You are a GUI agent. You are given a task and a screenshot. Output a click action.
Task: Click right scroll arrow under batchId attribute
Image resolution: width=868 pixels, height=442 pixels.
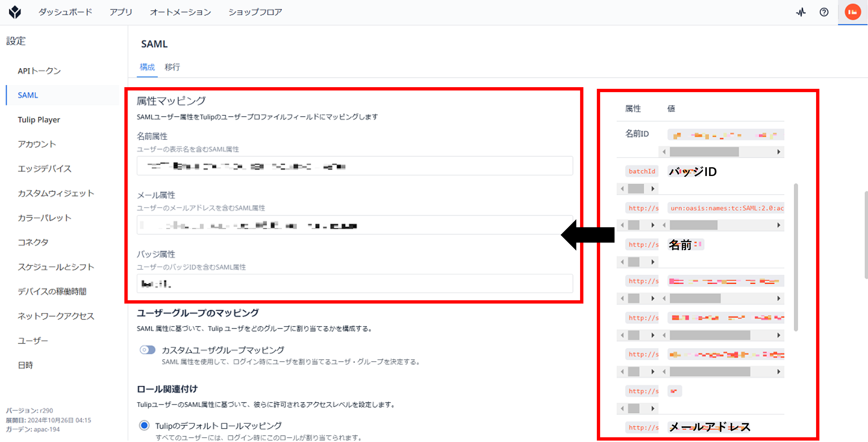tap(653, 189)
